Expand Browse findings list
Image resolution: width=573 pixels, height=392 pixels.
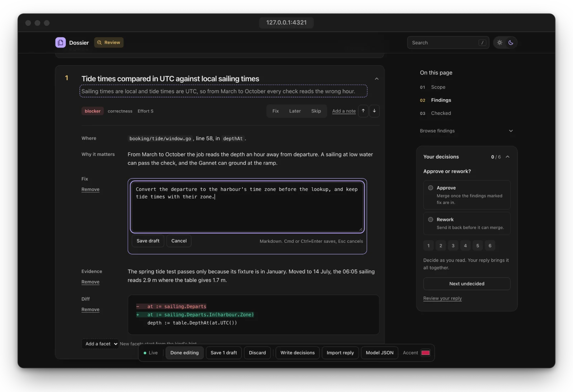466,131
